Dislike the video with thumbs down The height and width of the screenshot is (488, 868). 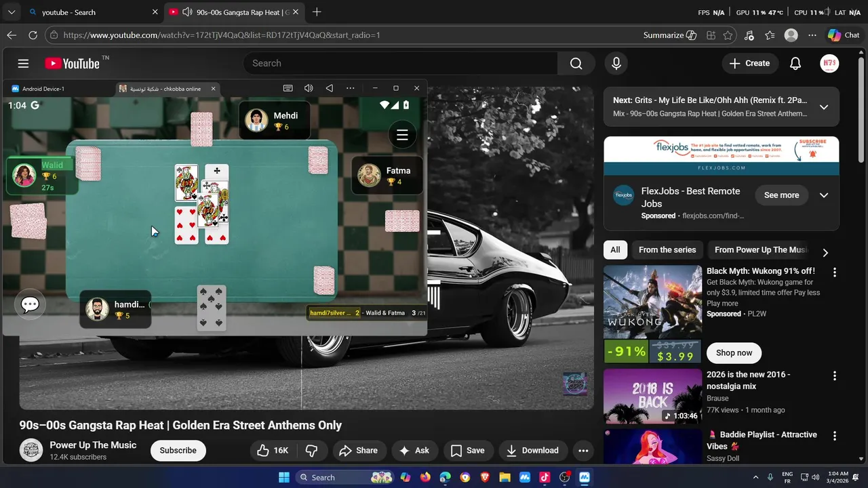click(x=311, y=451)
